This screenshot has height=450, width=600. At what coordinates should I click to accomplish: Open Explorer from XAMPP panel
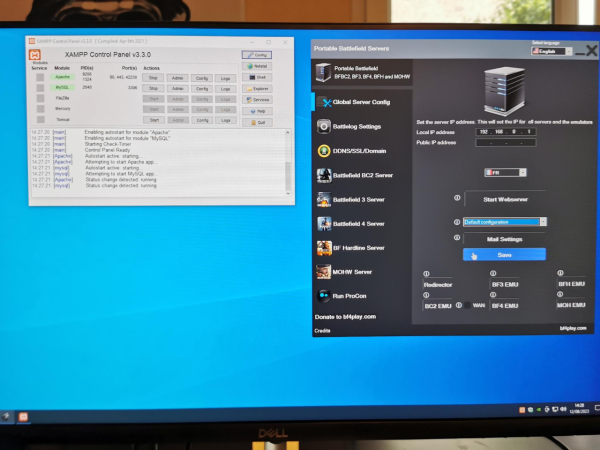[257, 89]
